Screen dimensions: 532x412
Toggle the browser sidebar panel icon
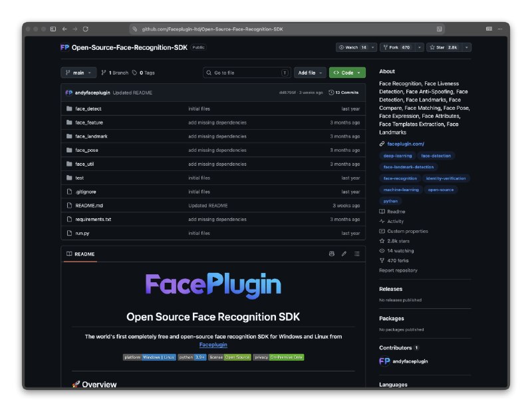pos(53,29)
